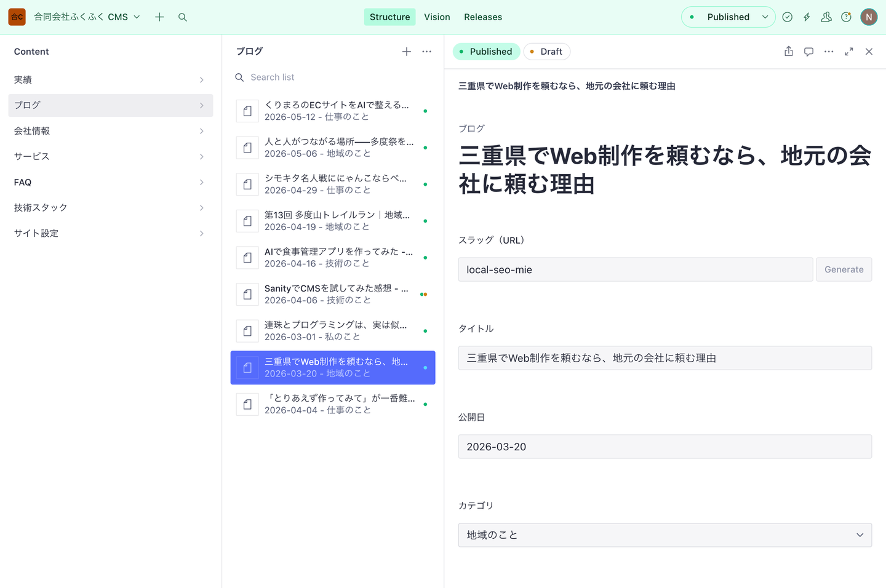886x588 pixels.
Task: Select ブログ in Content list
Action: pos(111,105)
